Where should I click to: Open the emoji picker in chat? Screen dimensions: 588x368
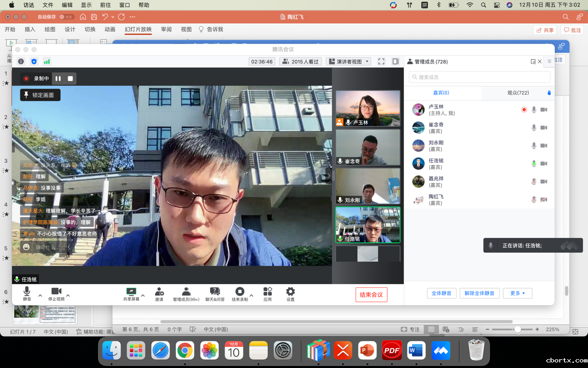click(x=26, y=247)
